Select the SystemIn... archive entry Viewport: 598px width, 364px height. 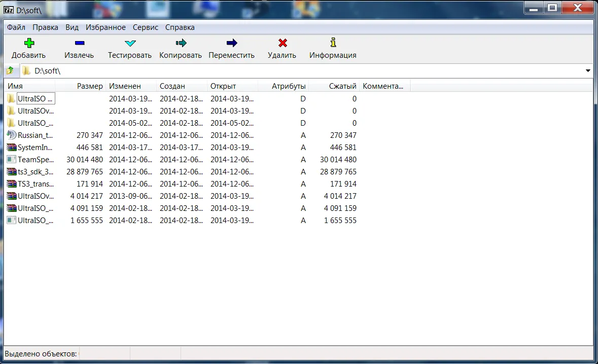point(35,148)
